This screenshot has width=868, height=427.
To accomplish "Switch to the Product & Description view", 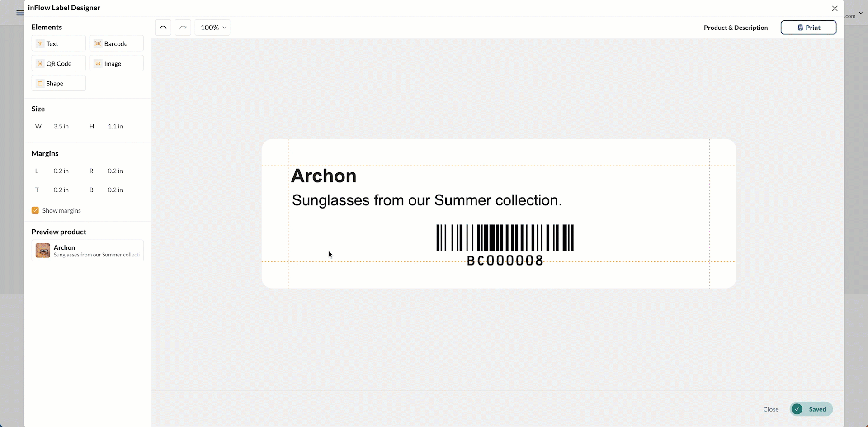I will pos(736,27).
